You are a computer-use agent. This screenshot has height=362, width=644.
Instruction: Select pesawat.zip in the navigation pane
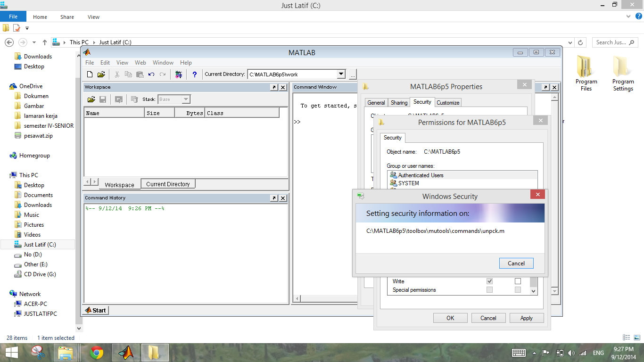click(38, 136)
